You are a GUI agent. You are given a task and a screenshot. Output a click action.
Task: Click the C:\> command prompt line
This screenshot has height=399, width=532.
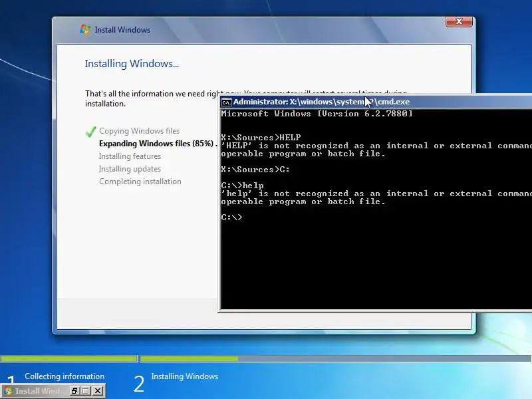(231, 217)
